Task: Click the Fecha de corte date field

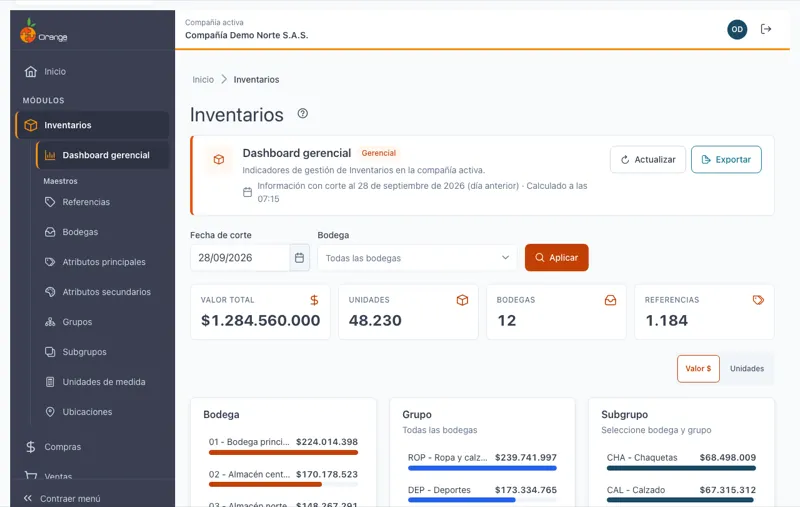Action: tap(240, 258)
